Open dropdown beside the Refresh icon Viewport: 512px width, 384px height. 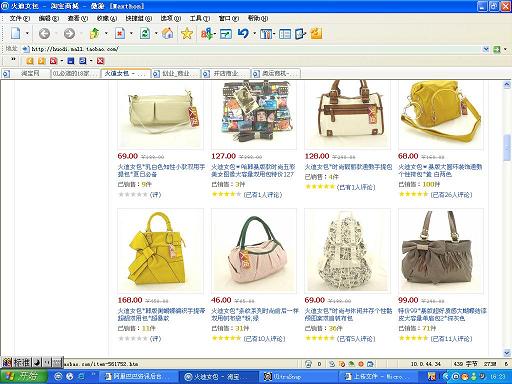(x=156, y=33)
